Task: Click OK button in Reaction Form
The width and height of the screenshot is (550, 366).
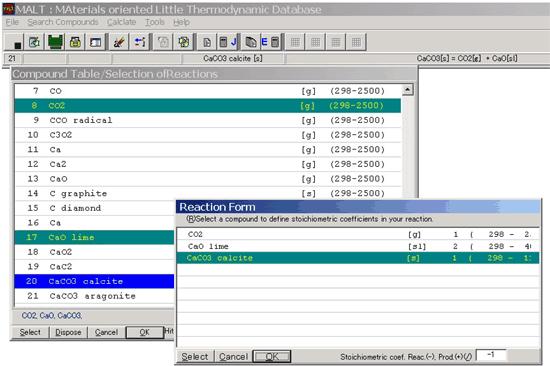Action: tap(272, 357)
